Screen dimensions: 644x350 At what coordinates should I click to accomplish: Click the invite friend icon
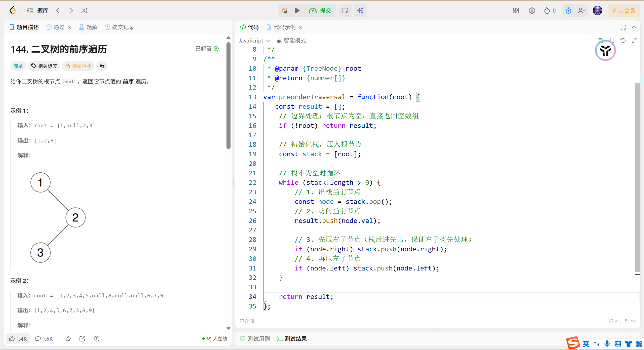[582, 11]
